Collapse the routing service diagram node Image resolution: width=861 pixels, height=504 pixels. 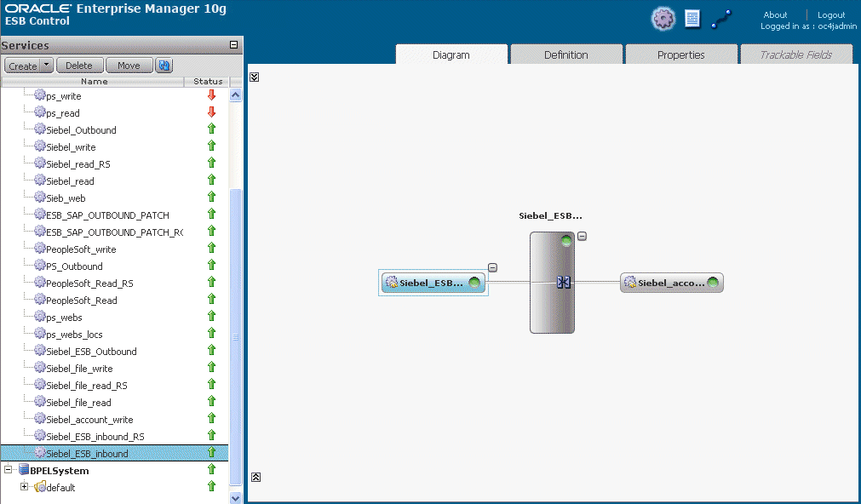(582, 236)
